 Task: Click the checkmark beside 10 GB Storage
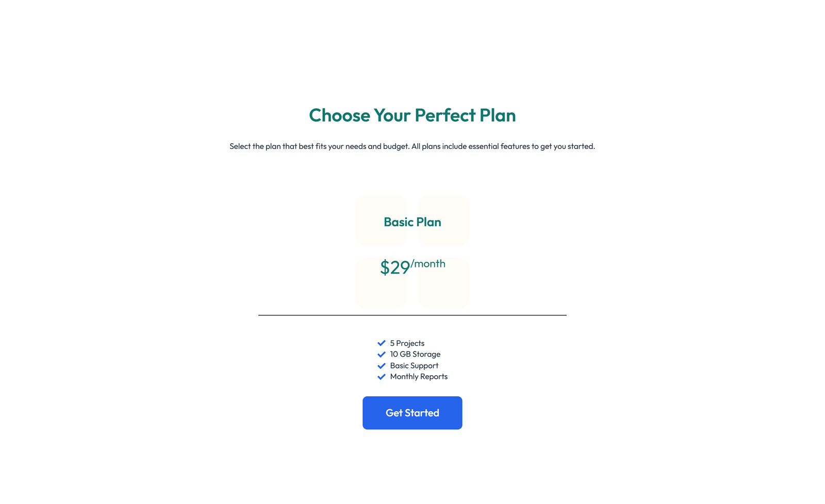point(382,354)
